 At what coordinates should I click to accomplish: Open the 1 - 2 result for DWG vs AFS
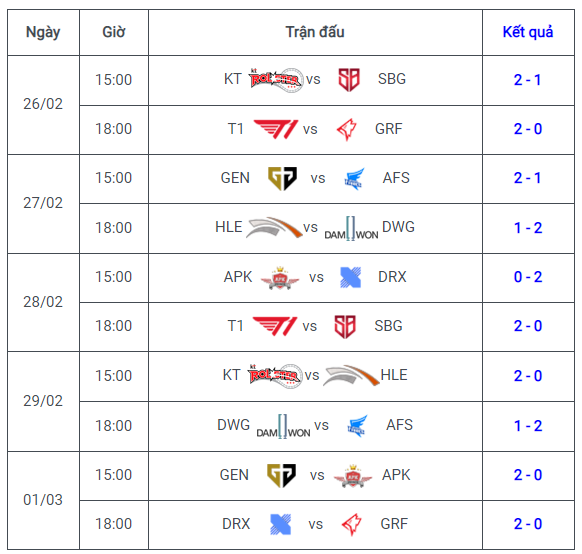coord(528,426)
